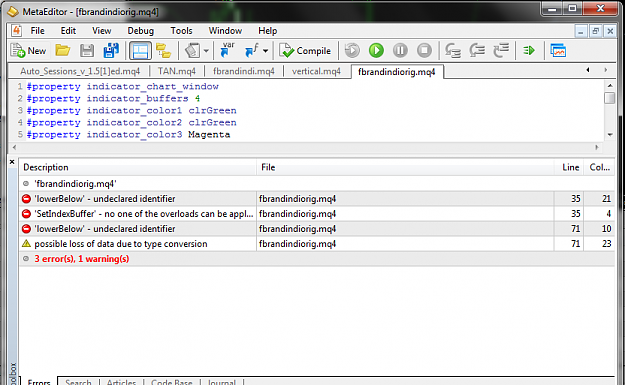Open the trading terminal chart icon
This screenshot has height=385, width=625.
558,51
